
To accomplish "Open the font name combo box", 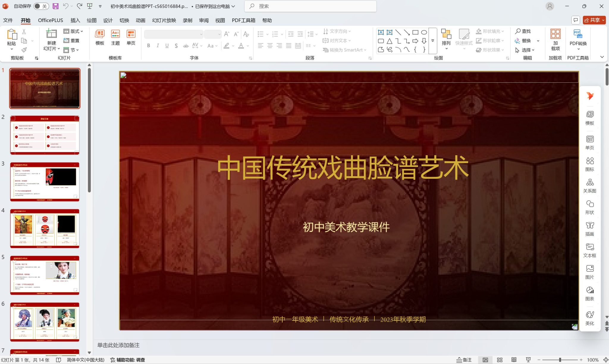I will pyautogui.click(x=174, y=34).
